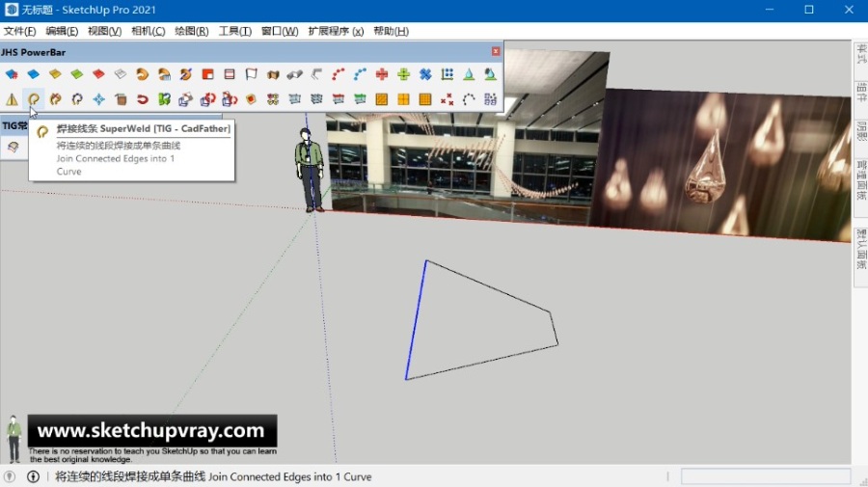Click the yellow warning triangle icon
The image size is (868, 487).
pos(12,99)
